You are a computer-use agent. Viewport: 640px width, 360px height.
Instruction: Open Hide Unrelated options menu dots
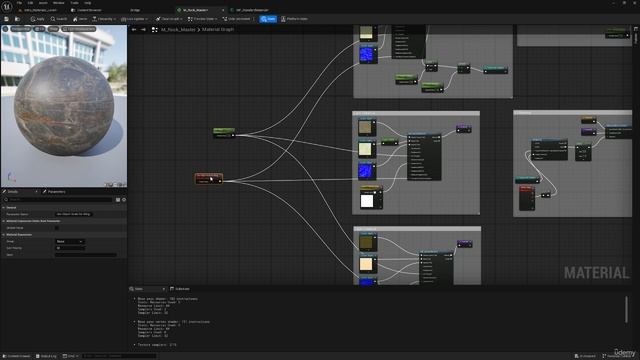254,19
